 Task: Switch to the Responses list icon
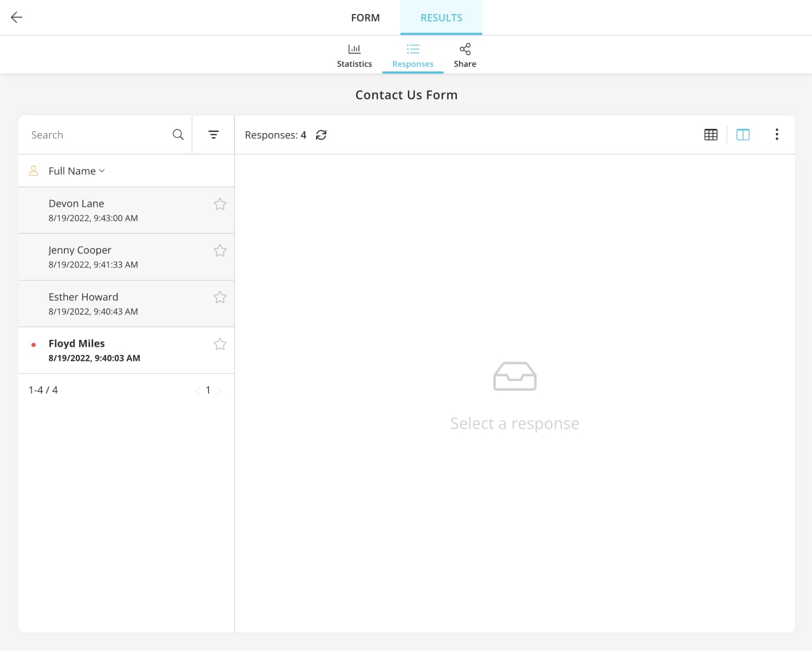(412, 54)
